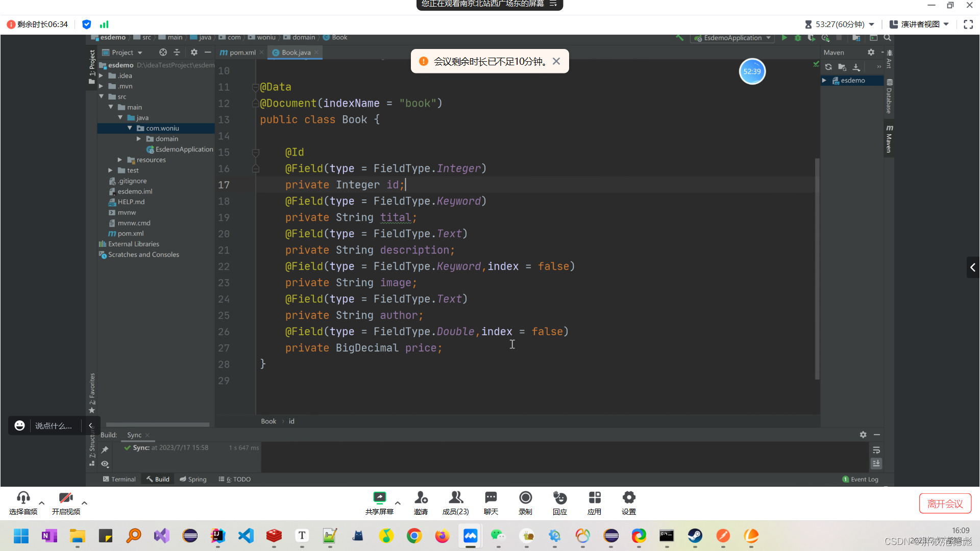
Task: Open Project view dropdown
Action: (x=122, y=52)
